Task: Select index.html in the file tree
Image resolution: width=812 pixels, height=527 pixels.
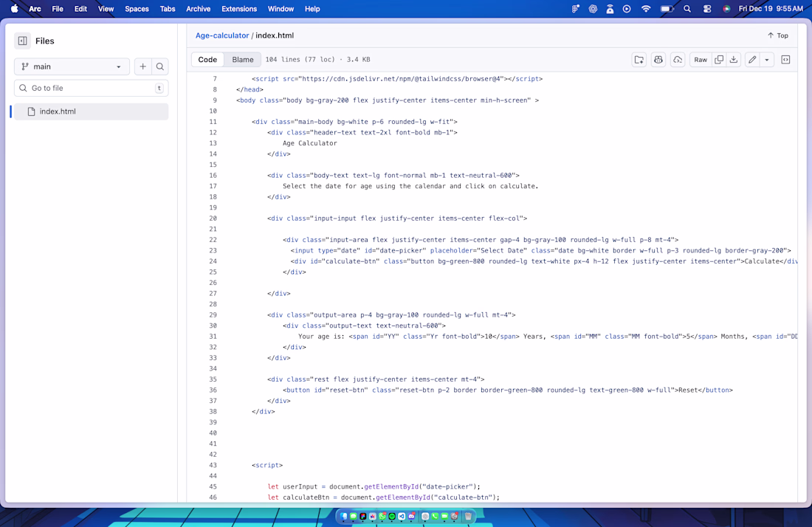Action: 91,111
